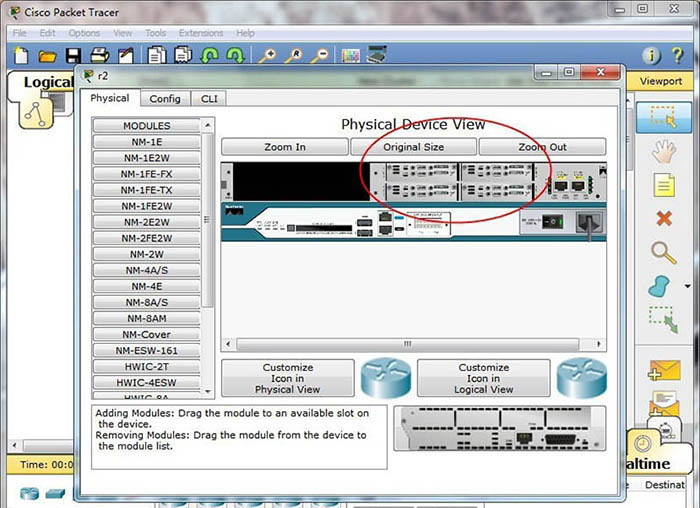
Task: Click the Copy icon in toolbar
Action: [x=157, y=55]
